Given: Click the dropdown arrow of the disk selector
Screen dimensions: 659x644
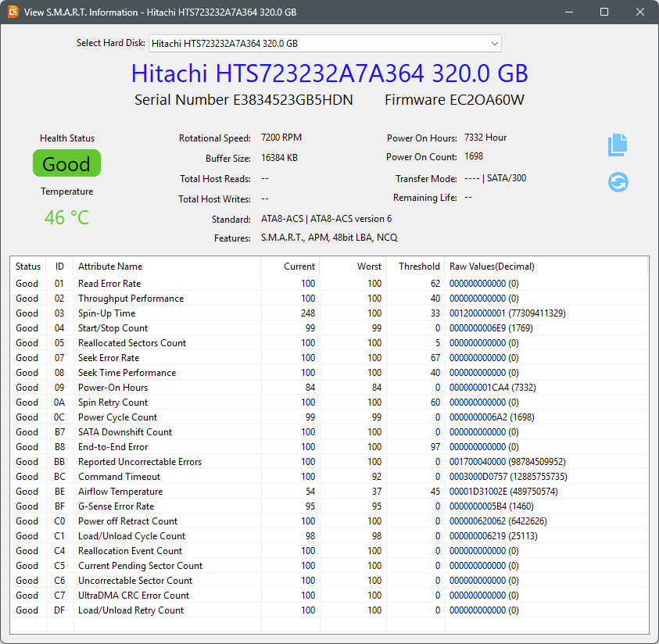Looking at the screenshot, I should [494, 44].
